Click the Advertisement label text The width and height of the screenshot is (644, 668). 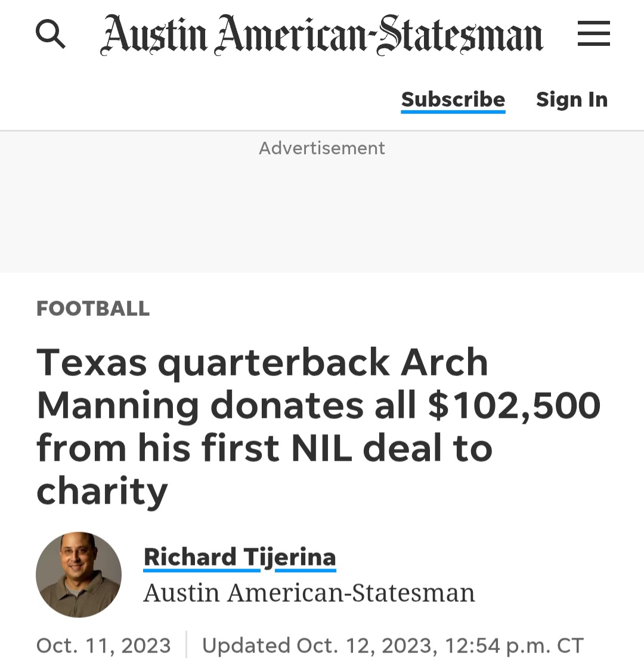322,148
